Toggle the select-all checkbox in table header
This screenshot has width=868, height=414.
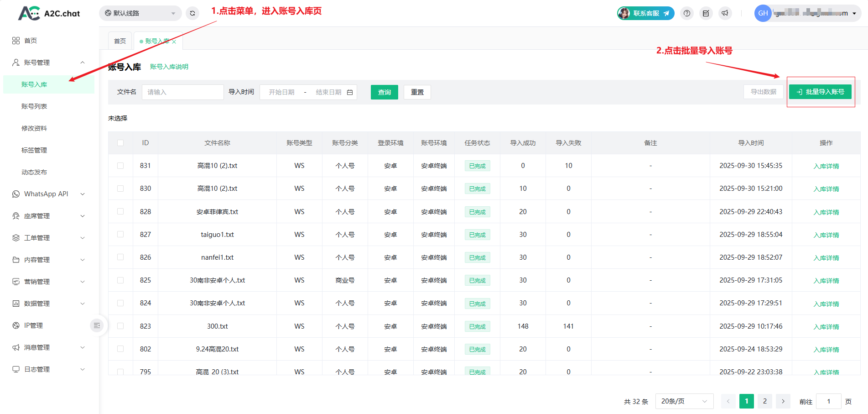pyautogui.click(x=120, y=143)
